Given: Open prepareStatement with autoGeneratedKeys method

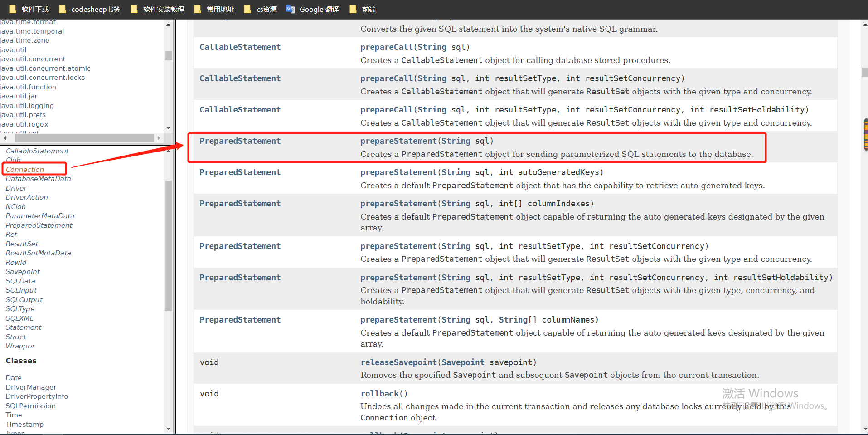Looking at the screenshot, I should coord(398,172).
